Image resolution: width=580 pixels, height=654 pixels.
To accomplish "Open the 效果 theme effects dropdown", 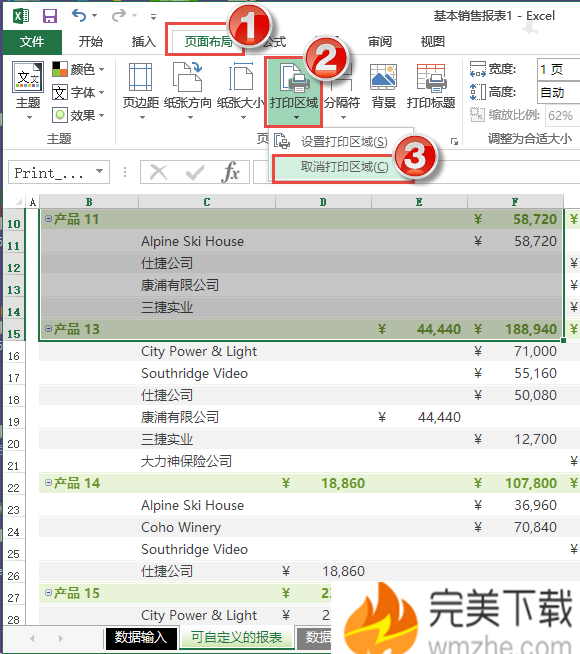I will (x=78, y=115).
